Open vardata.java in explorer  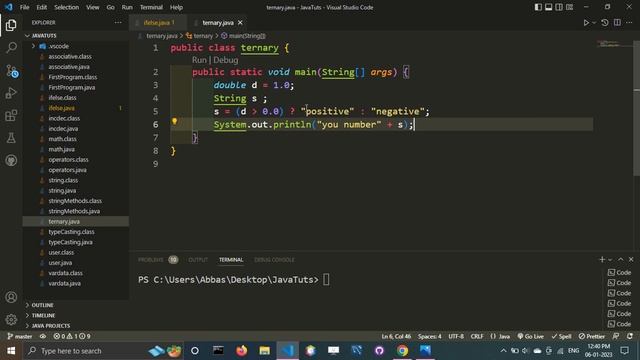click(x=64, y=283)
